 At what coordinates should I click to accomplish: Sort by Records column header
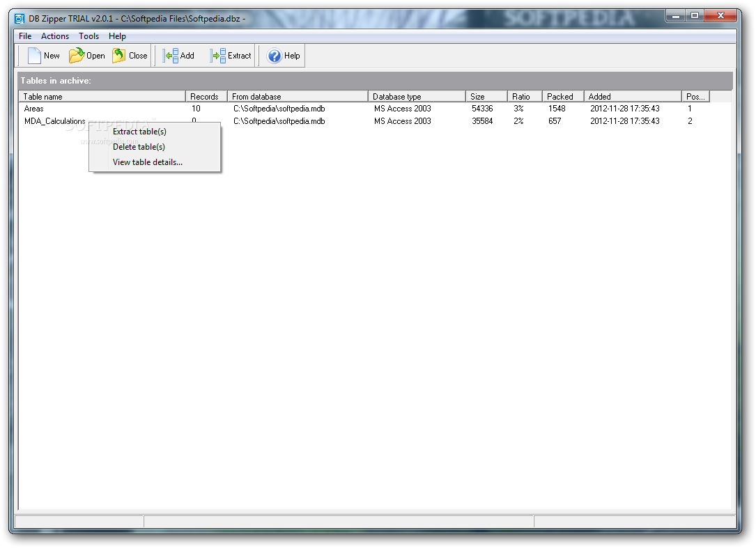pyautogui.click(x=206, y=96)
